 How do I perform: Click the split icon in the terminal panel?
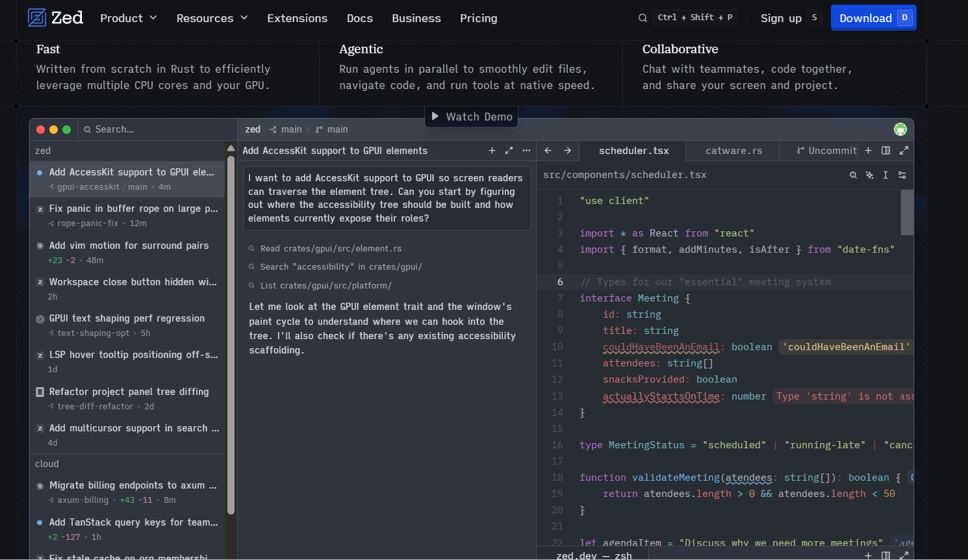tap(885, 555)
